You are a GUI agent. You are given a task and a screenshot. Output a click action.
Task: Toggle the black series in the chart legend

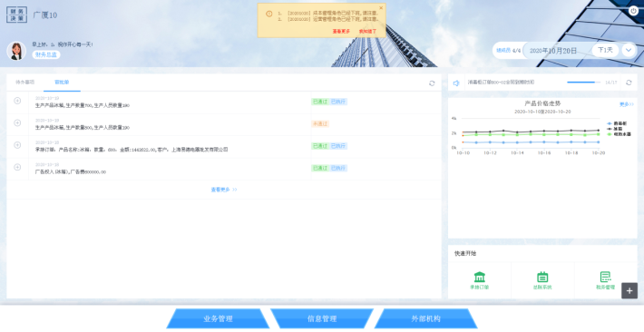point(614,129)
